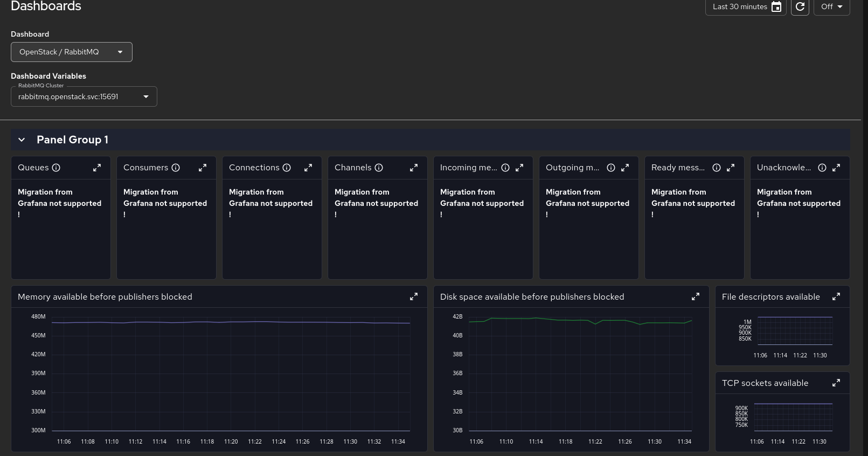Expand the TCP sockets available panel

[x=836, y=383]
